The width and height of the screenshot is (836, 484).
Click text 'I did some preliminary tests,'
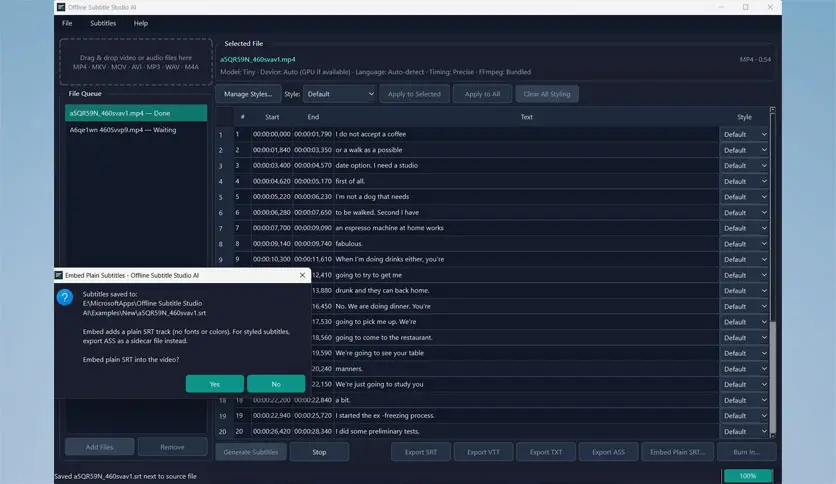(x=377, y=431)
